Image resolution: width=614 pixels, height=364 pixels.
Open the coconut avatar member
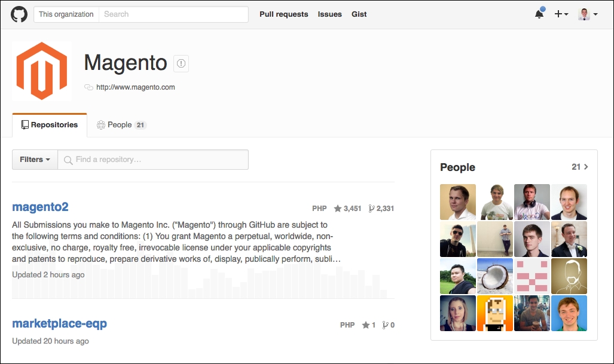(x=495, y=276)
